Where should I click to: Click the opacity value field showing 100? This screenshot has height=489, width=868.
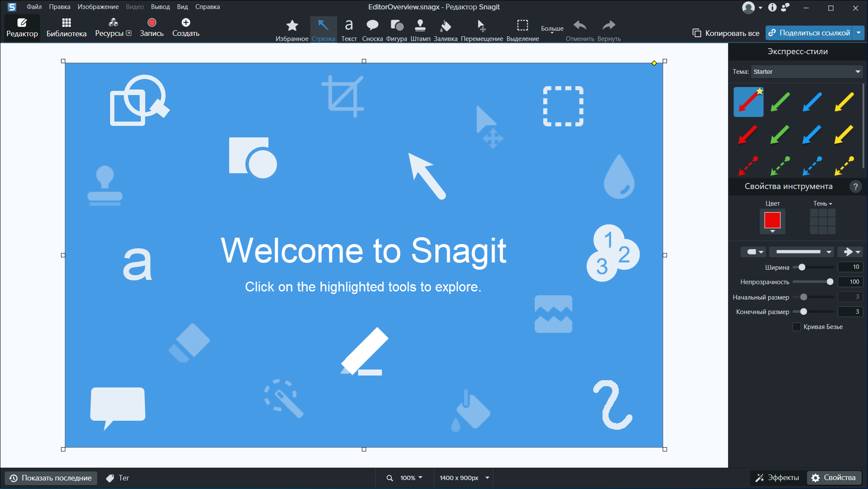pos(850,282)
